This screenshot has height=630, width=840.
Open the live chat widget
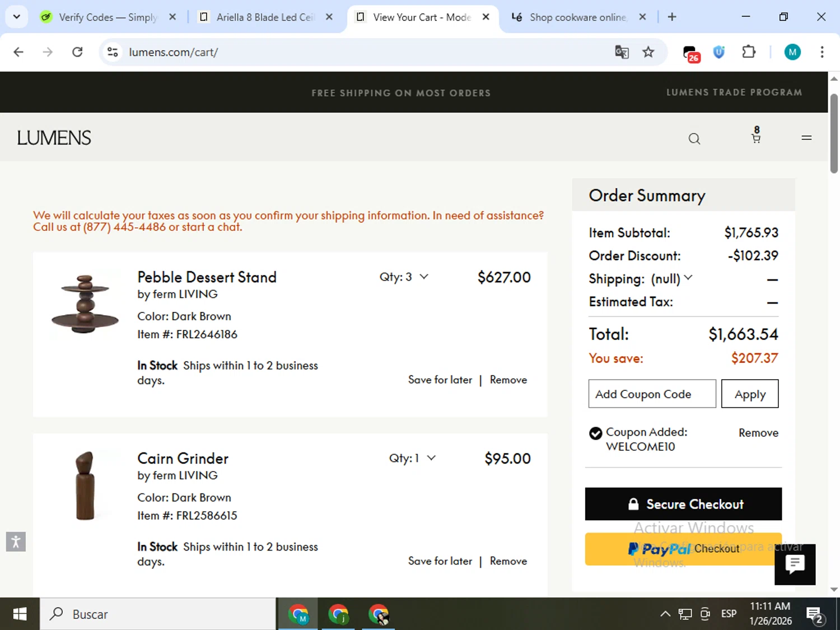point(795,564)
